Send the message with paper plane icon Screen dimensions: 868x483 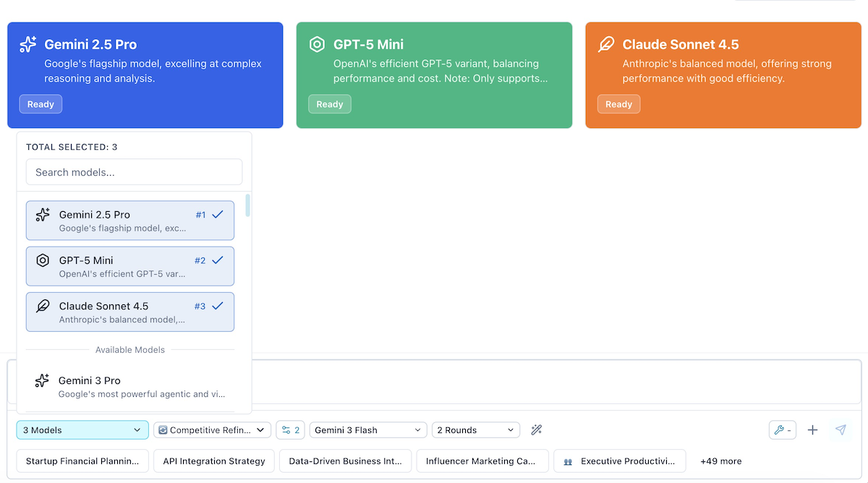pos(841,430)
